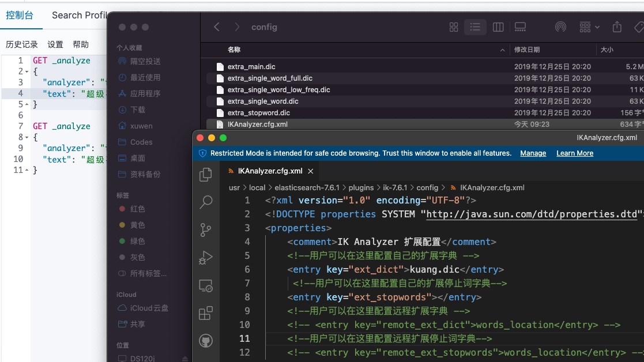
Task: Switch to the 控制台 tab
Action: [x=19, y=15]
